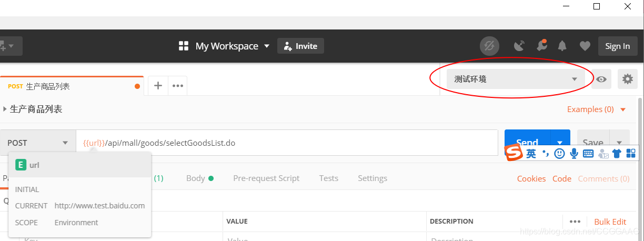The width and height of the screenshot is (644, 241).
Task: Click the url variable name in tooltip
Action: point(34,165)
